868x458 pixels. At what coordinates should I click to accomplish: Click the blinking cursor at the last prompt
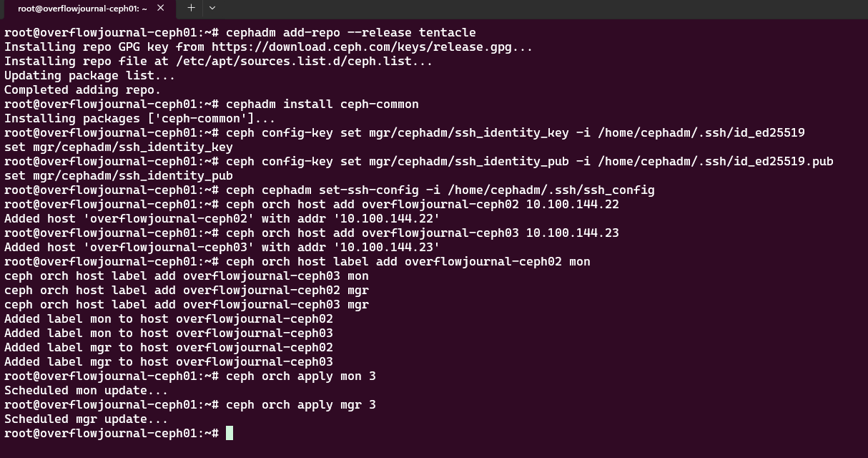coord(230,433)
